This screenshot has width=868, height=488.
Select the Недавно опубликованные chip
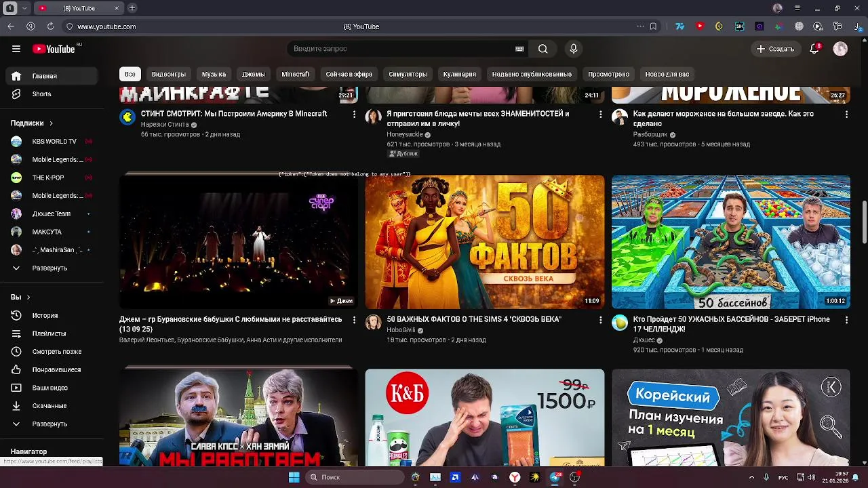[532, 74]
